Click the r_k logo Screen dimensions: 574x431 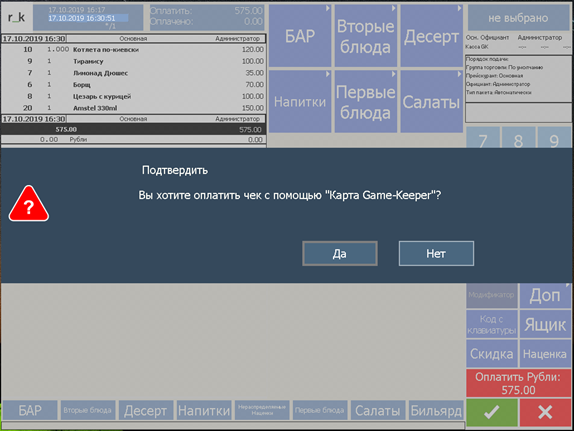[x=16, y=17]
